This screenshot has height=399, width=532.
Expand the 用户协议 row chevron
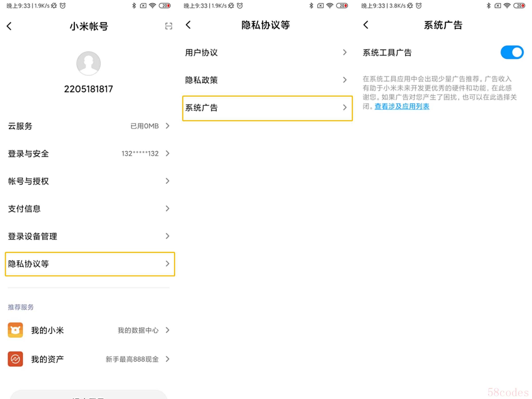(345, 53)
